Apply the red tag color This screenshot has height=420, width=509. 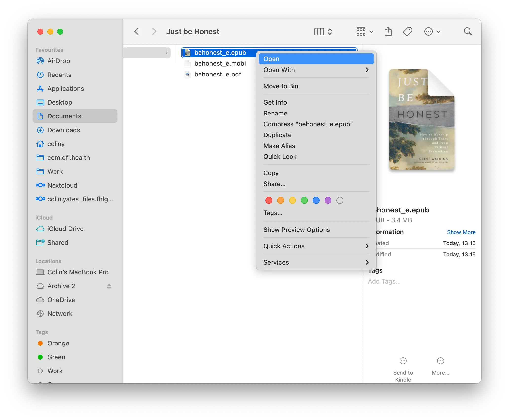(x=269, y=200)
